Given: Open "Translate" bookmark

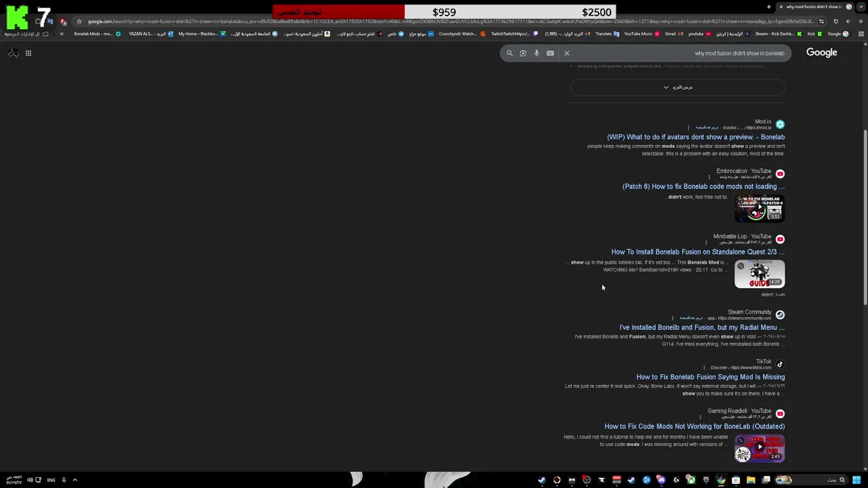Looking at the screenshot, I should tap(607, 34).
